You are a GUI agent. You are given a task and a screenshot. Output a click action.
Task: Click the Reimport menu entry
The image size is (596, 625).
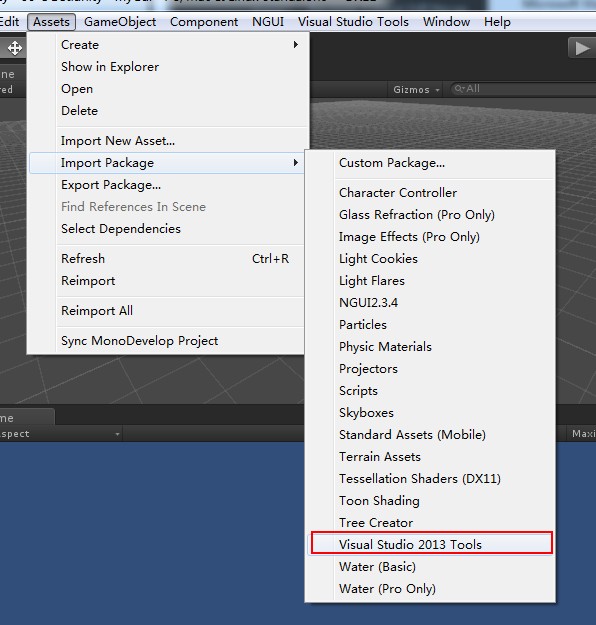[x=167, y=281]
